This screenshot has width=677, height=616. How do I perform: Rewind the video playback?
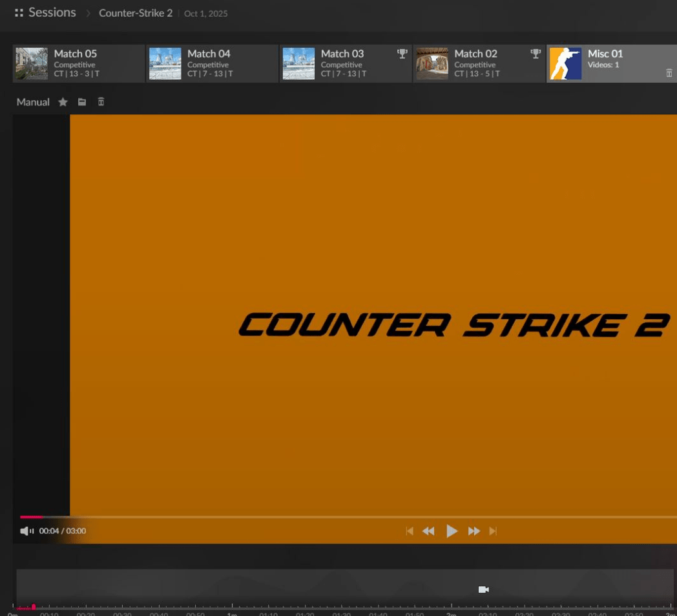pos(428,531)
